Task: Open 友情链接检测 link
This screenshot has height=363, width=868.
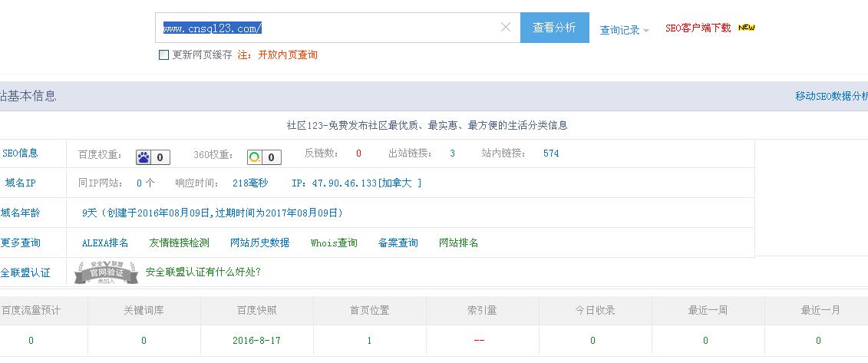Action: tap(179, 243)
